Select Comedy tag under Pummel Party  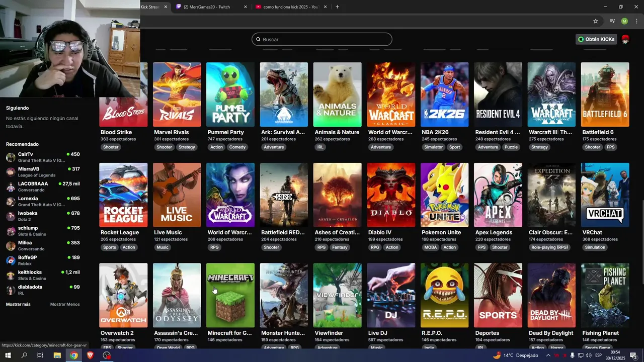pos(237,147)
